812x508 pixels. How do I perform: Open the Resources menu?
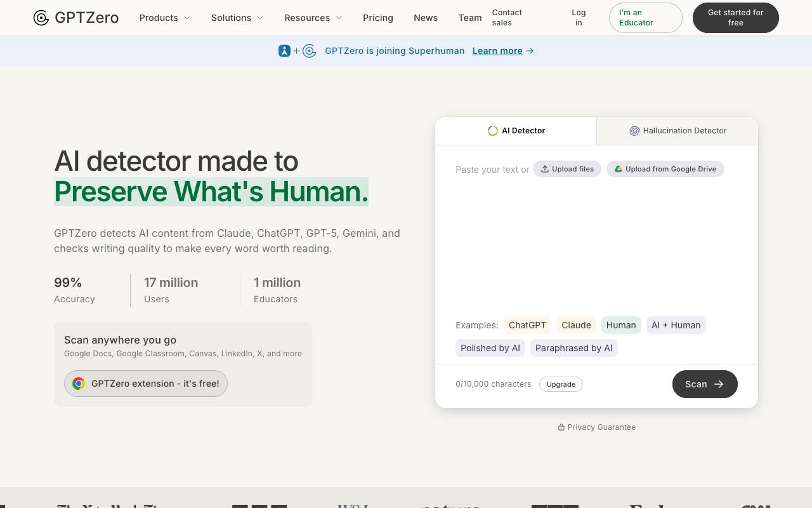[x=313, y=18]
